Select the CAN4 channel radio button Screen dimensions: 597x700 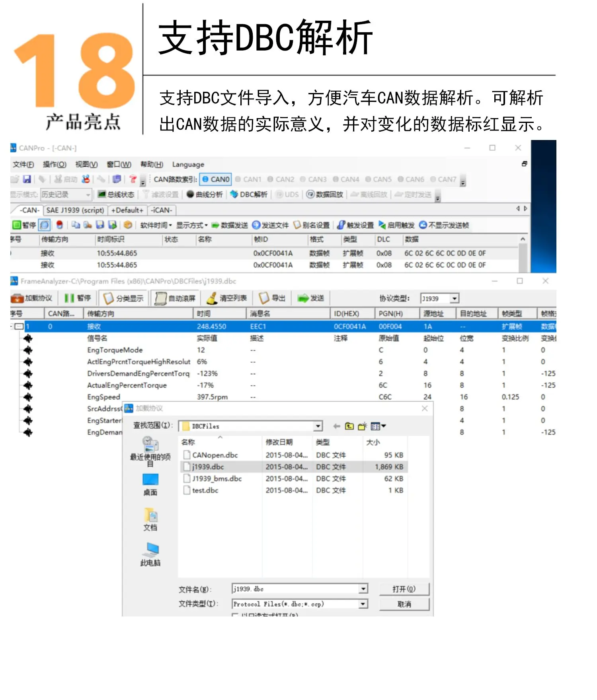click(x=346, y=179)
